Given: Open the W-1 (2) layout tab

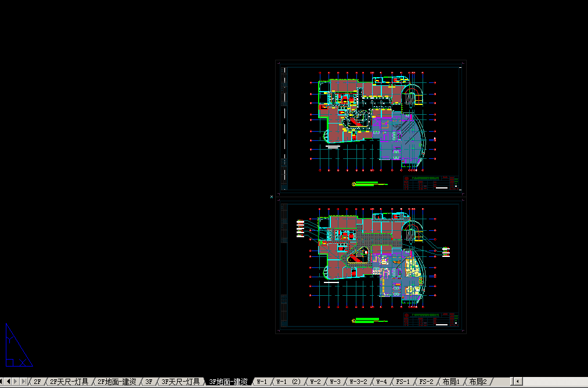Looking at the screenshot, I should point(288,382).
